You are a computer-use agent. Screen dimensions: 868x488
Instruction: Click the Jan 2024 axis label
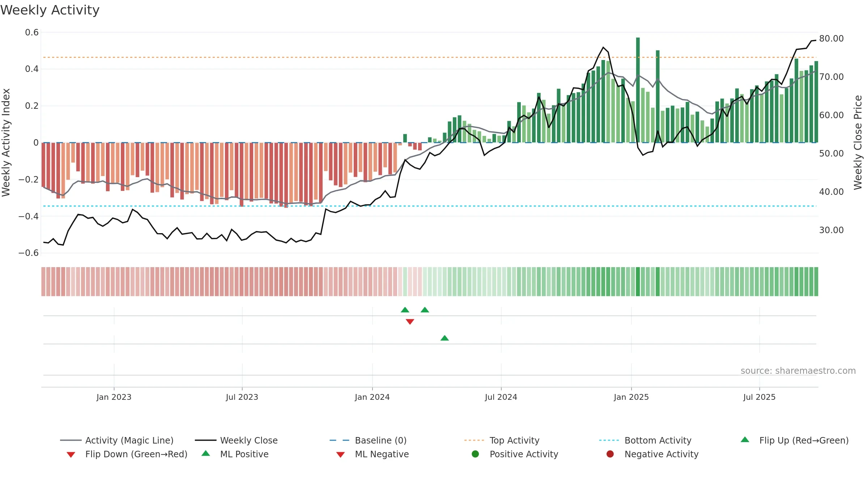click(x=372, y=397)
